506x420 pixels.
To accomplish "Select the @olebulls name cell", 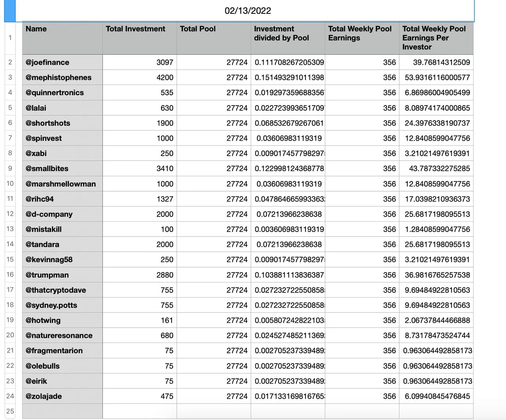I will coord(62,366).
